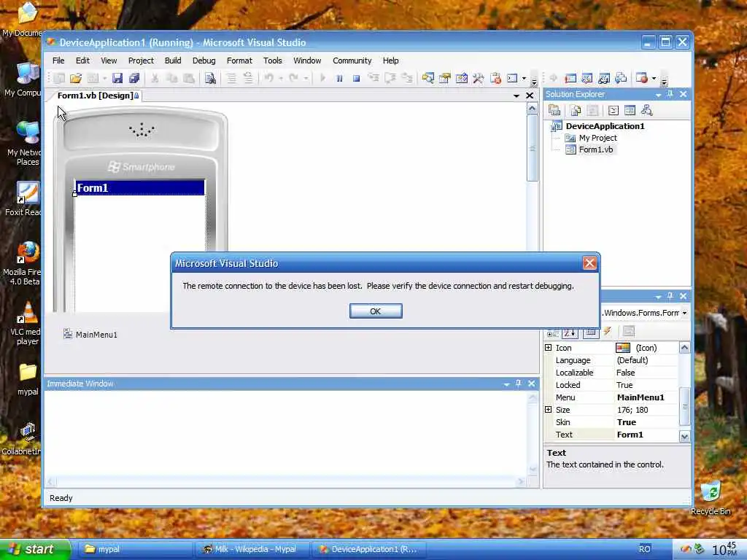
Task: Open the object selector dropdown in Properties
Action: [684, 313]
